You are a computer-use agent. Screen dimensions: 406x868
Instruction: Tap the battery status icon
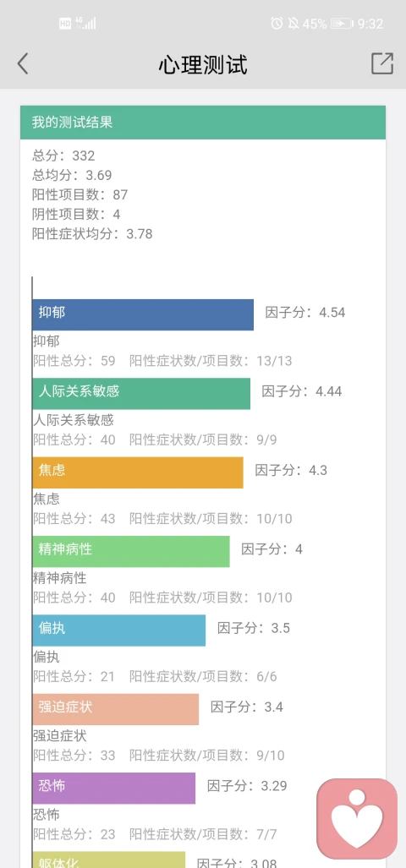342,24
